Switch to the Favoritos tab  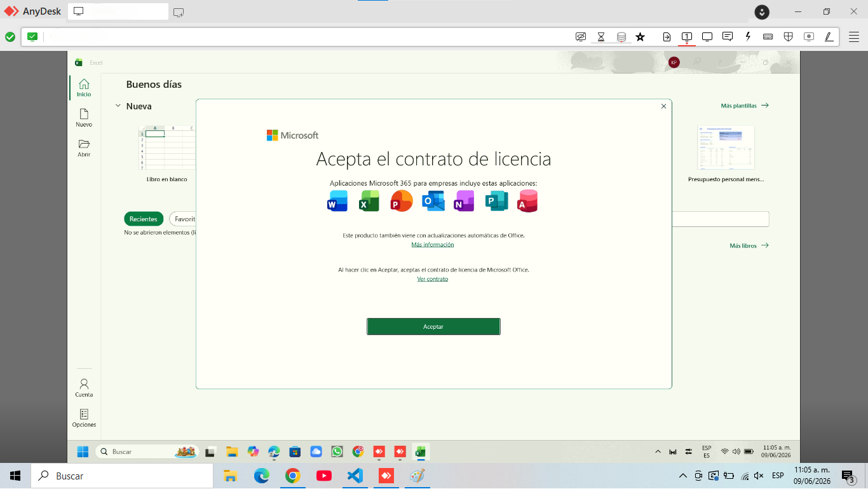click(x=183, y=219)
